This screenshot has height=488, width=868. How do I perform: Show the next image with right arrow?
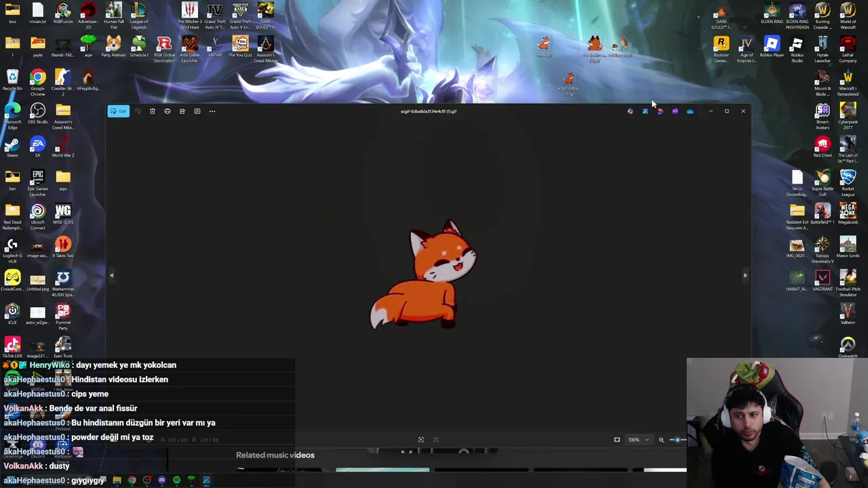[745, 275]
